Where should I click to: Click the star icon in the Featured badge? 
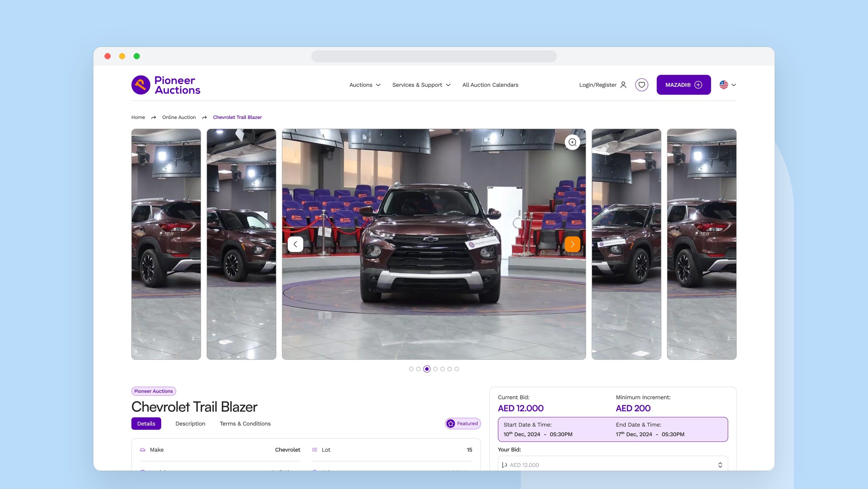pos(451,424)
